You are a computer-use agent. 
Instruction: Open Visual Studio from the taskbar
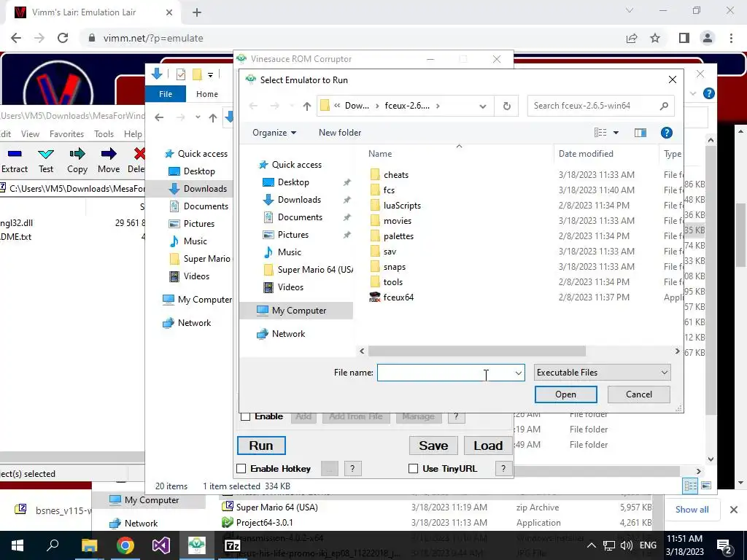tap(160, 545)
